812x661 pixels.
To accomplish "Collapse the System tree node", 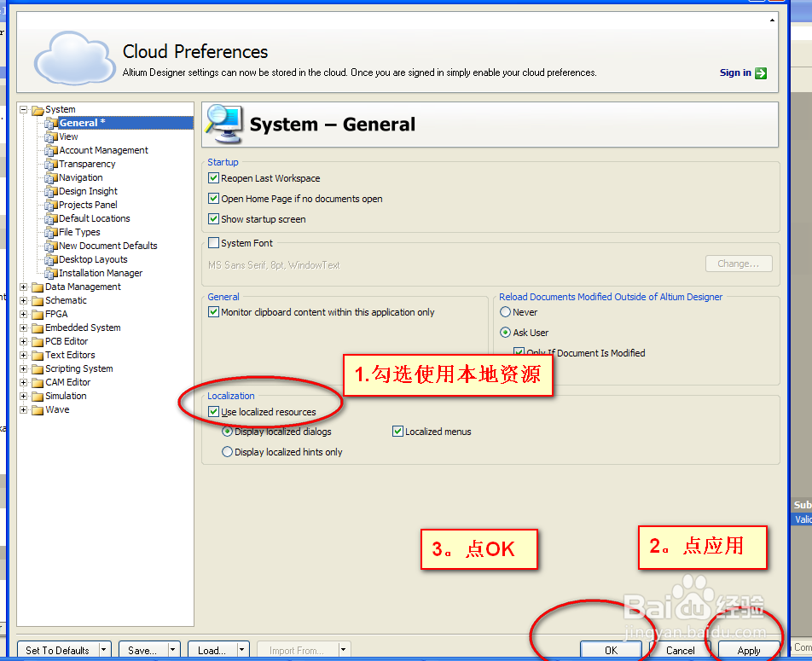I will point(23,109).
